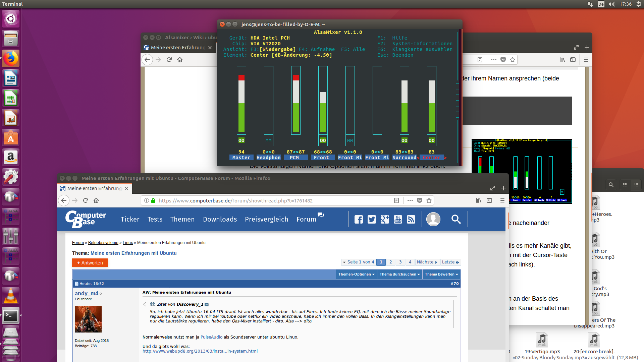Open ComputerBase Facebook icon link
644x362 pixels.
click(x=359, y=220)
